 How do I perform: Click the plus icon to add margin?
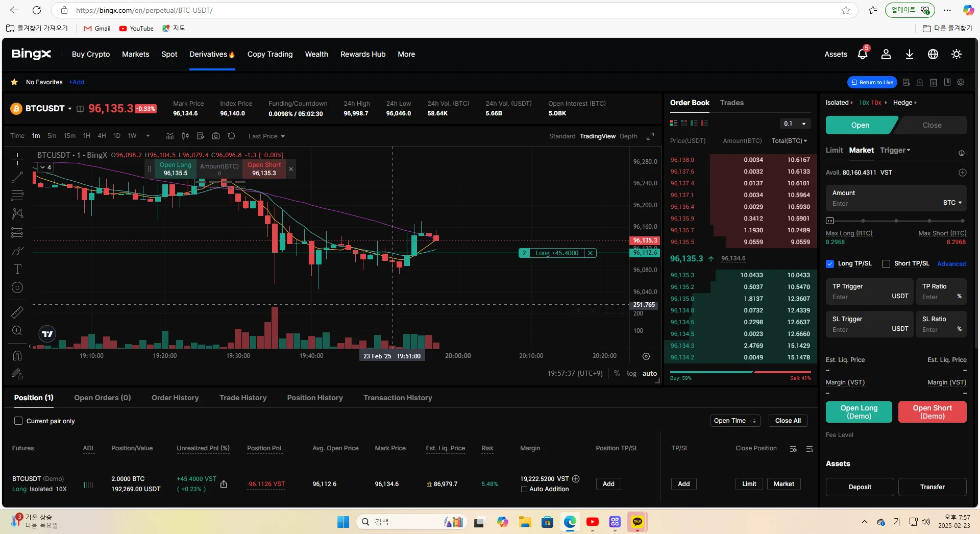tap(576, 479)
